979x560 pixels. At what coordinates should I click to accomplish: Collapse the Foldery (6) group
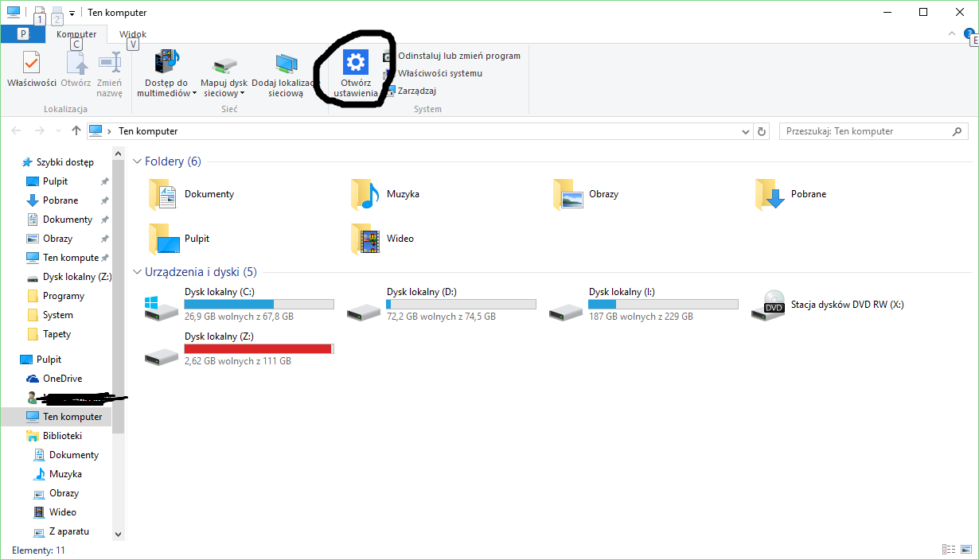coord(137,161)
